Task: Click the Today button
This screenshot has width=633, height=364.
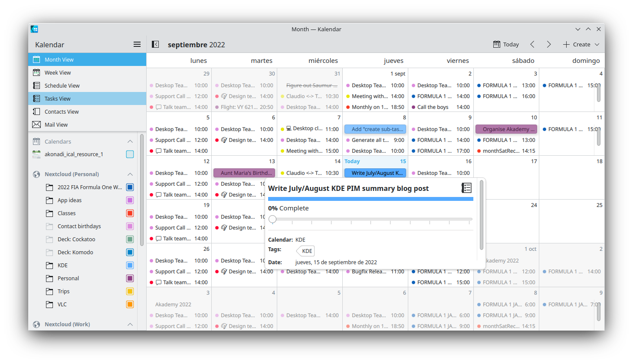Action: coord(506,44)
